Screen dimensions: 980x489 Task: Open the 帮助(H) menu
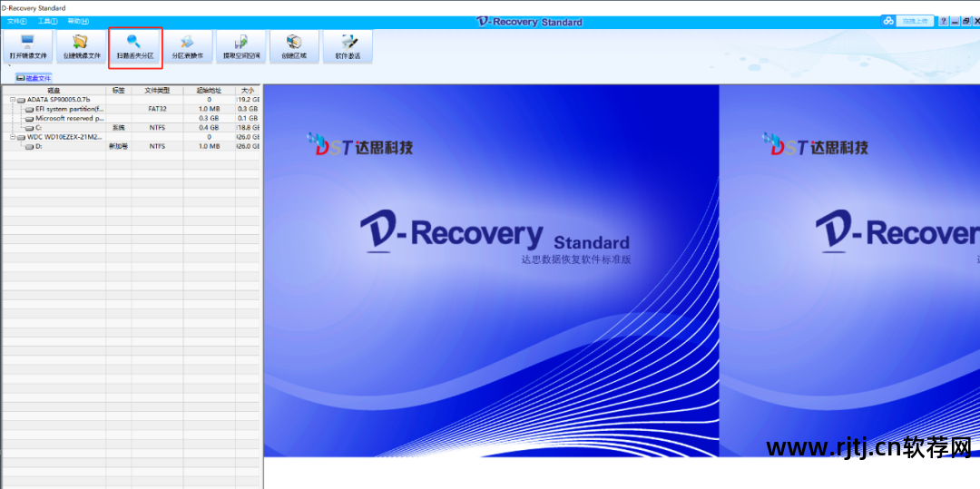point(78,21)
